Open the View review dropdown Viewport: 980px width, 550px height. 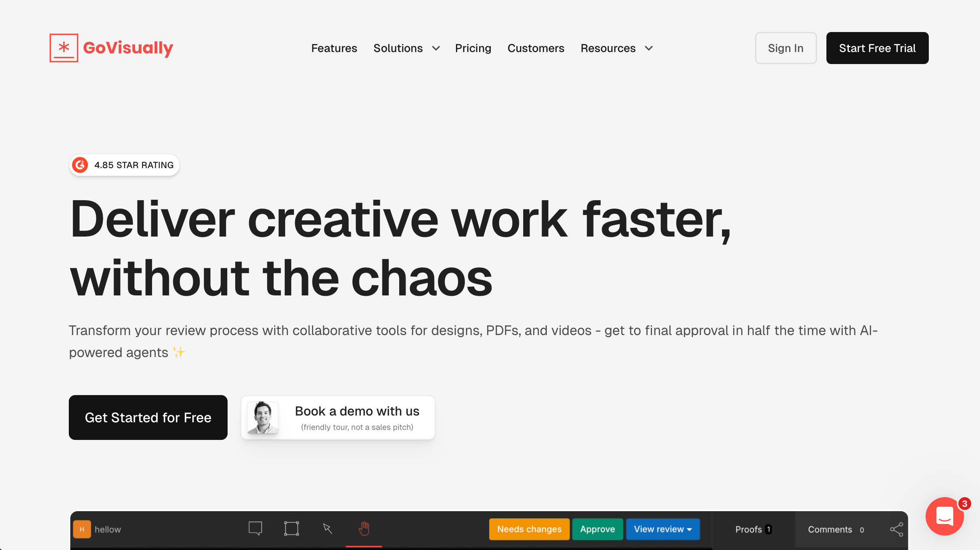click(x=663, y=529)
